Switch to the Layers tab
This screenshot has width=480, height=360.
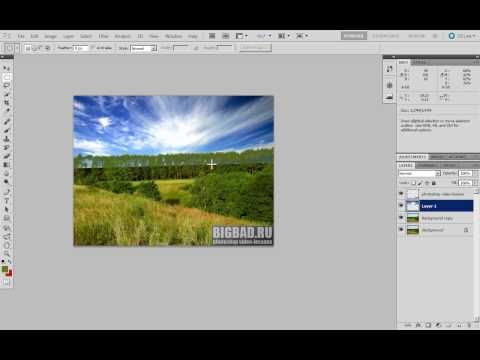[x=406, y=165]
